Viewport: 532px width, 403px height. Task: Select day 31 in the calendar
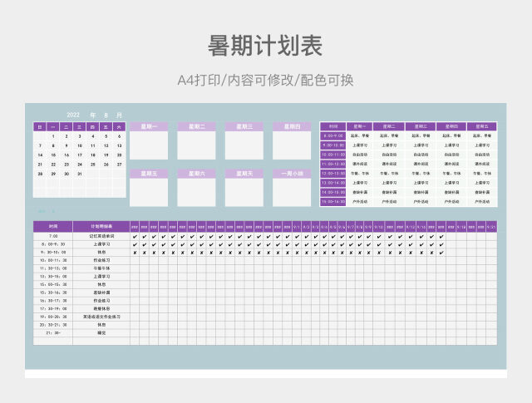click(x=80, y=174)
